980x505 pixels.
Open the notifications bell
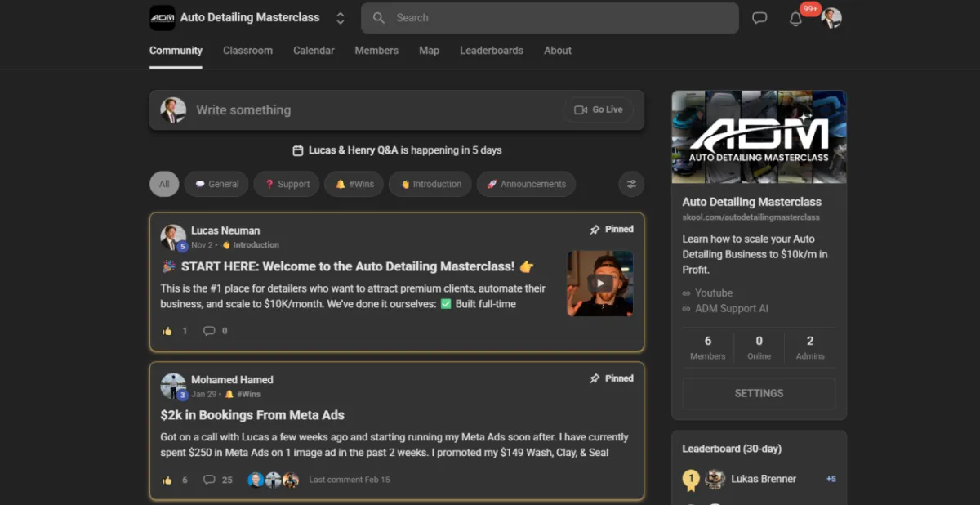795,18
